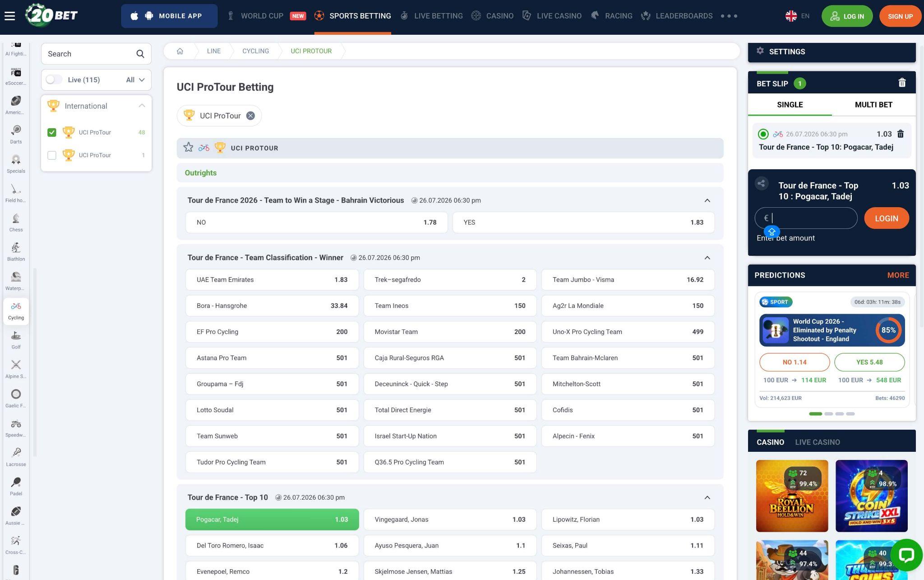Screen dimensions: 924x580
Task: Select the UAE Team Emirates 1.83 odds
Action: [272, 280]
